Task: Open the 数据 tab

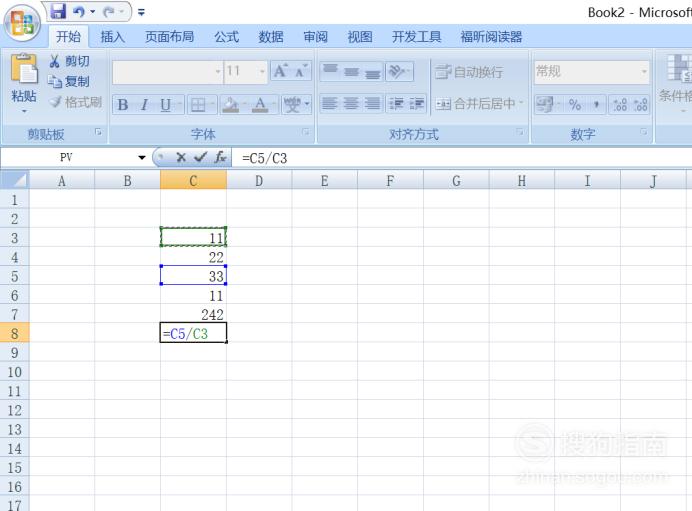Action: pyautogui.click(x=271, y=37)
